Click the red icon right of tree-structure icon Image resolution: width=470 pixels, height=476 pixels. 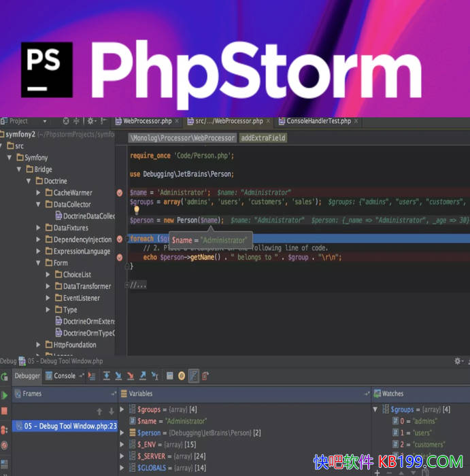pyautogui.click(x=205, y=376)
